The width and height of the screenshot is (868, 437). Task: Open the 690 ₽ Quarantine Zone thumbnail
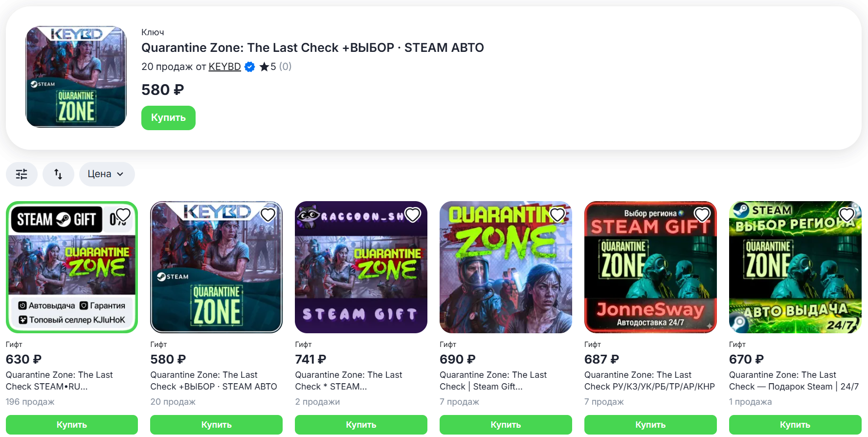pos(506,267)
